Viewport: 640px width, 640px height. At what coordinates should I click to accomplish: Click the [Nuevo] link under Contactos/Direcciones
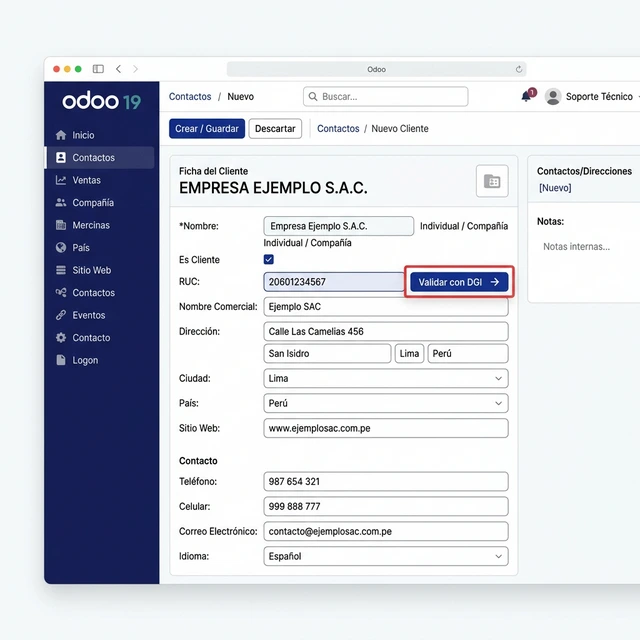coord(555,188)
